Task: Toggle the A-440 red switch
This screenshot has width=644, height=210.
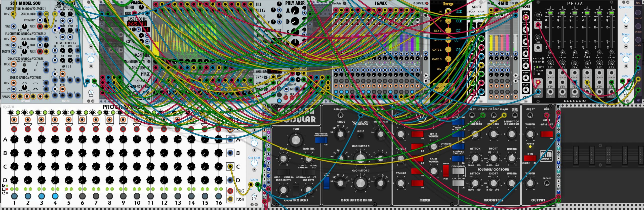Action: [x=530, y=158]
